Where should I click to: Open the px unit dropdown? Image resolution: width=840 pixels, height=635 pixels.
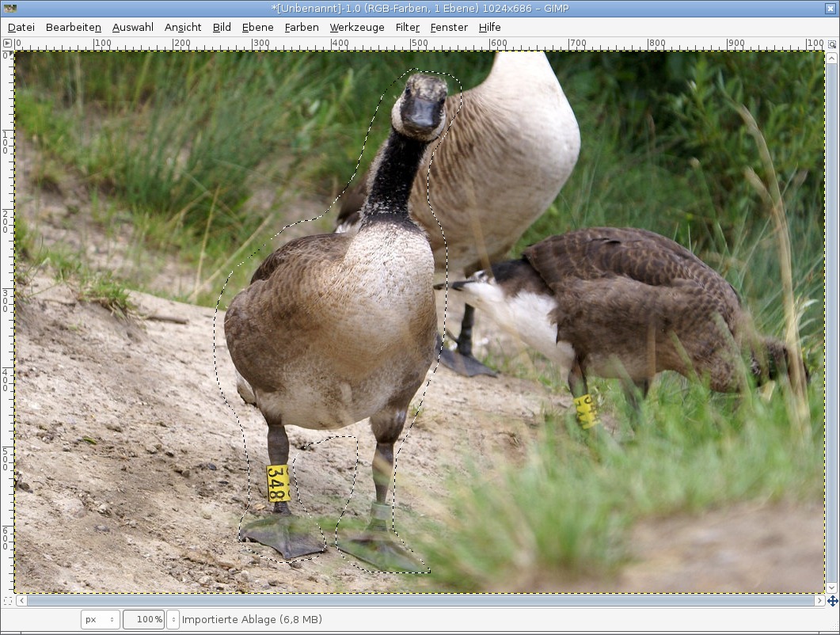[100, 619]
